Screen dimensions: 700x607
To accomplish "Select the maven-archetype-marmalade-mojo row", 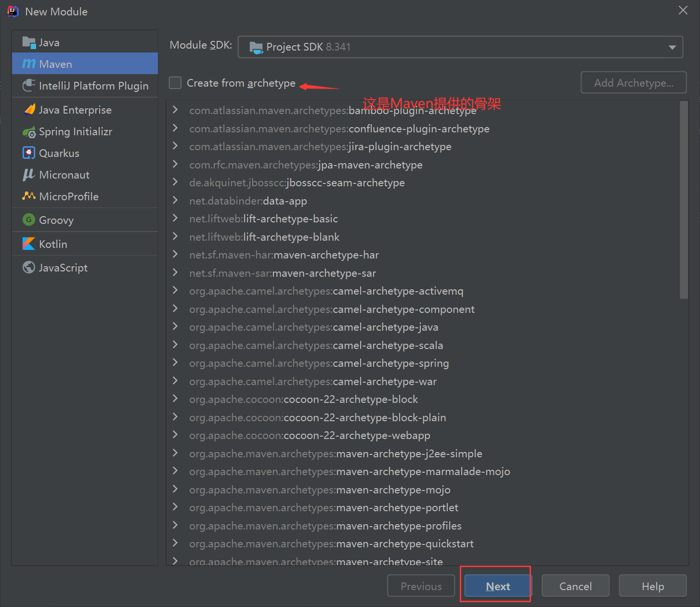I will click(x=423, y=471).
